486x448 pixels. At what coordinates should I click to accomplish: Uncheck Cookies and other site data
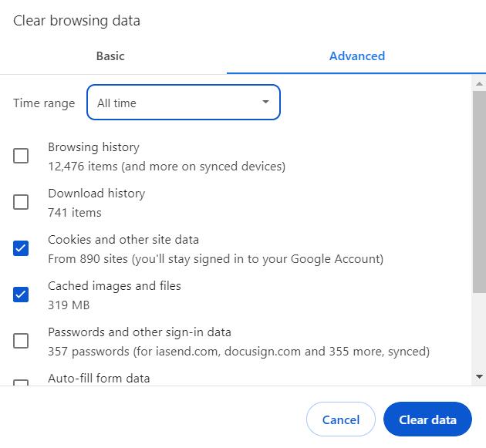21,248
